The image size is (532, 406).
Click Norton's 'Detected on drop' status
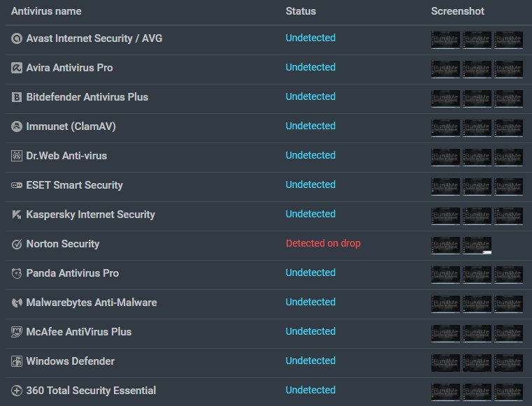coord(323,244)
